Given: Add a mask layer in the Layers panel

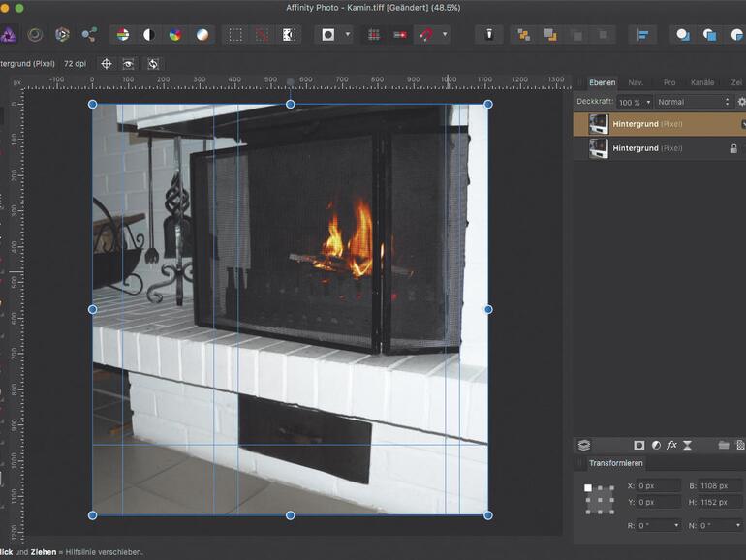Looking at the screenshot, I should 638,445.
